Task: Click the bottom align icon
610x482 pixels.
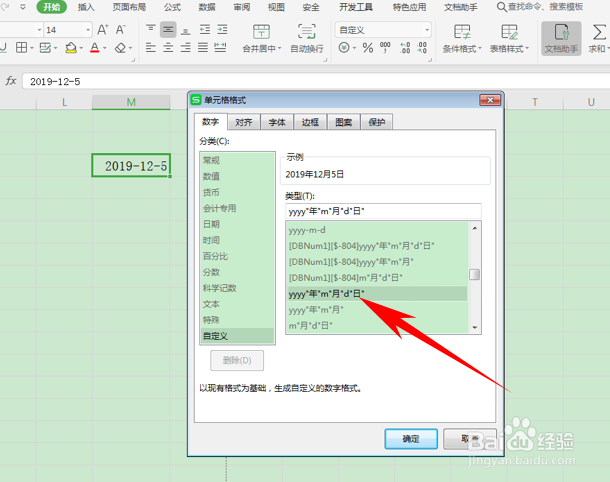Action: [186, 30]
